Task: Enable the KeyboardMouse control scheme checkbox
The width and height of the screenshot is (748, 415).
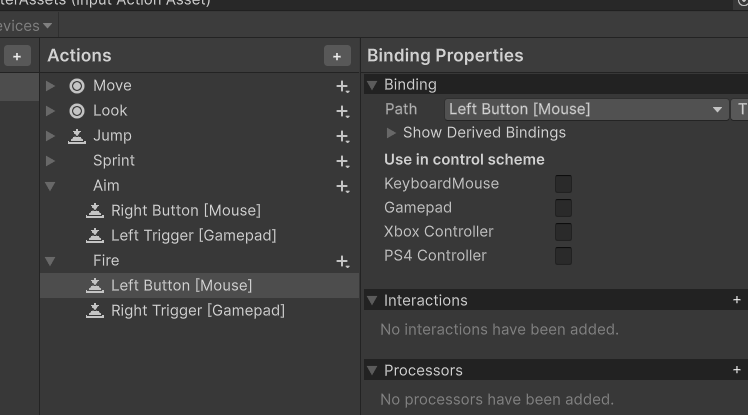Action: [563, 184]
